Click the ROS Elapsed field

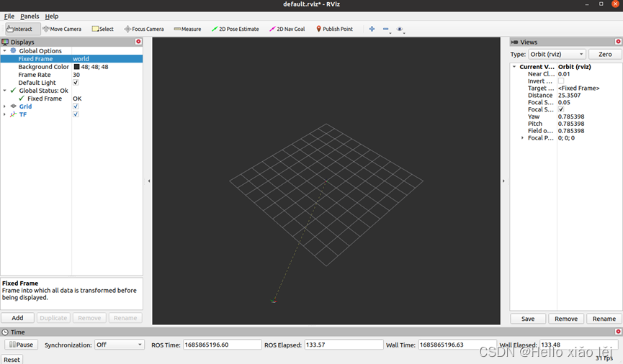click(x=344, y=345)
